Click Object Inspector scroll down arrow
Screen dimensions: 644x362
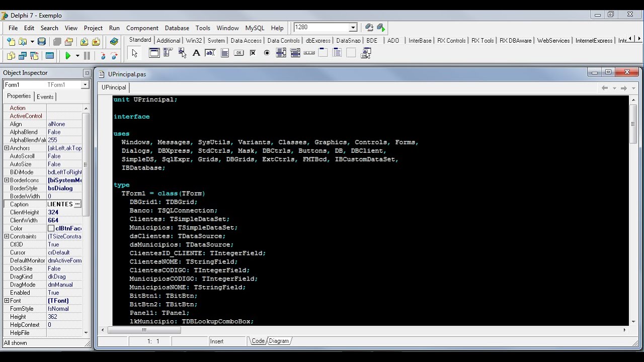coord(86,332)
